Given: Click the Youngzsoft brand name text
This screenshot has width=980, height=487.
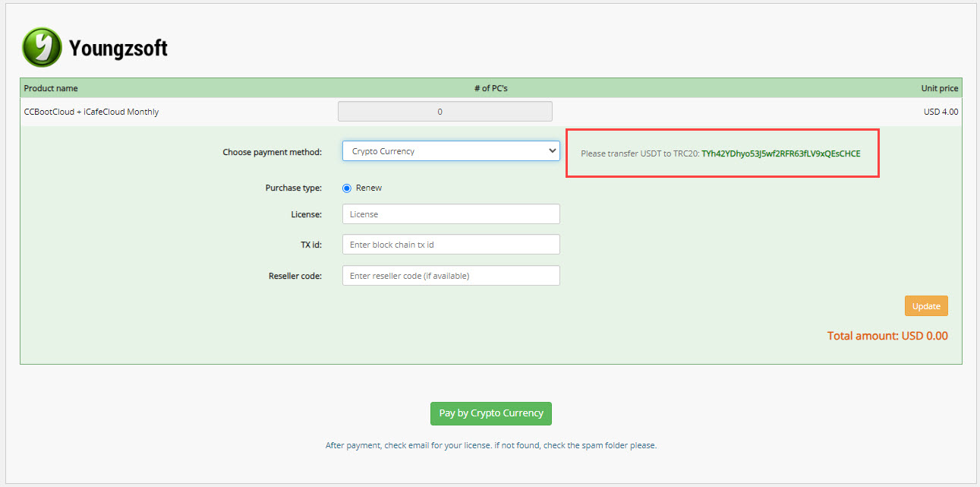Looking at the screenshot, I should point(118,49).
